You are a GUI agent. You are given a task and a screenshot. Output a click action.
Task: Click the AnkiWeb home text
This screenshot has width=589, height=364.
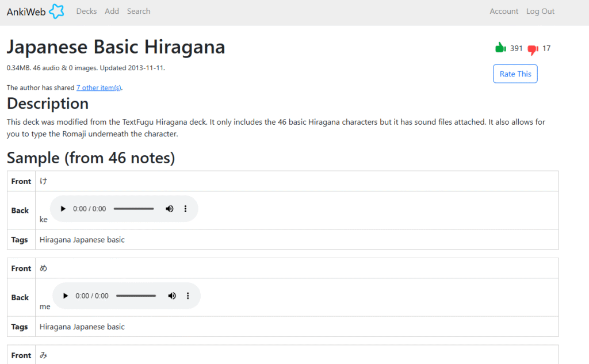tap(26, 12)
